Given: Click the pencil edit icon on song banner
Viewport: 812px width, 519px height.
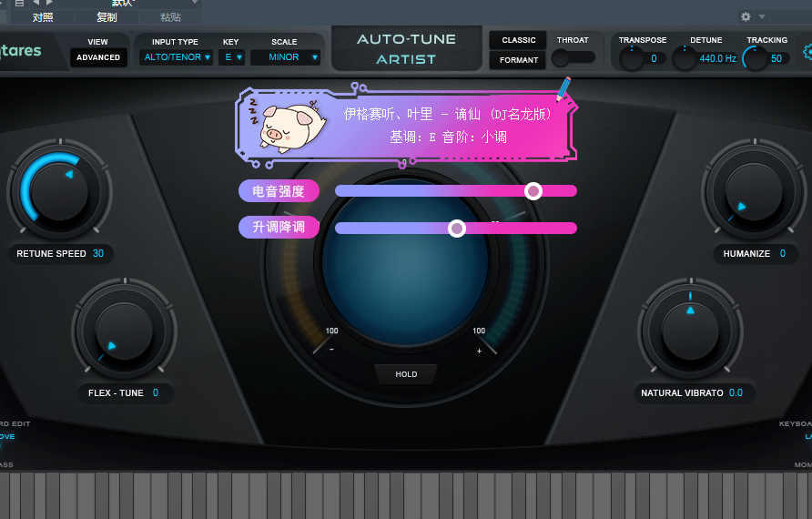Looking at the screenshot, I should click(564, 88).
